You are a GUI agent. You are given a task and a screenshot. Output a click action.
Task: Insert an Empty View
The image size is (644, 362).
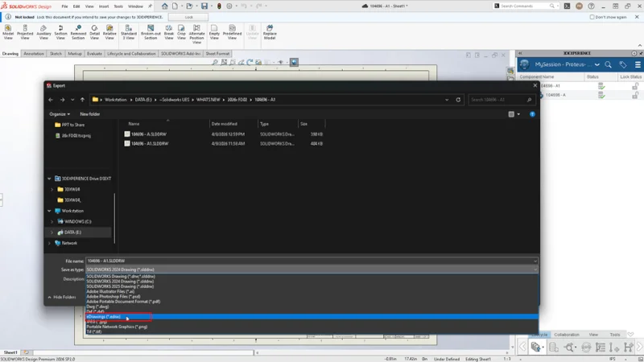click(214, 32)
